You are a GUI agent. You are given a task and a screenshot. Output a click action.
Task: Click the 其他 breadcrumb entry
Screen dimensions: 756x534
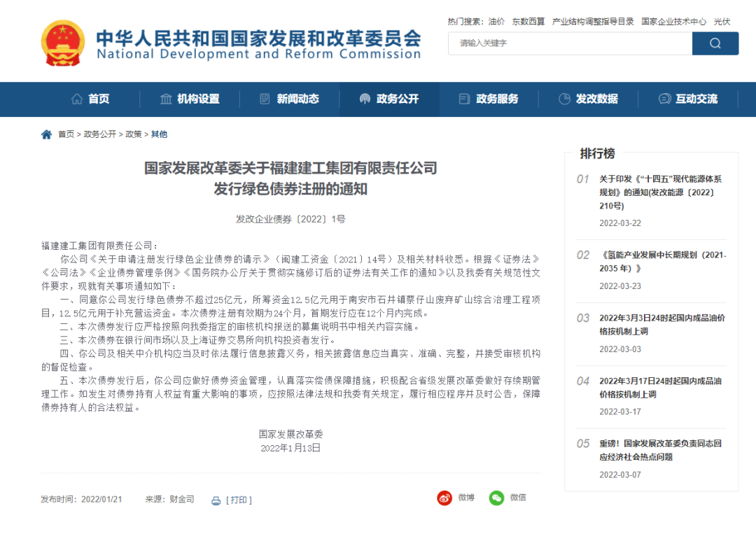click(x=158, y=134)
